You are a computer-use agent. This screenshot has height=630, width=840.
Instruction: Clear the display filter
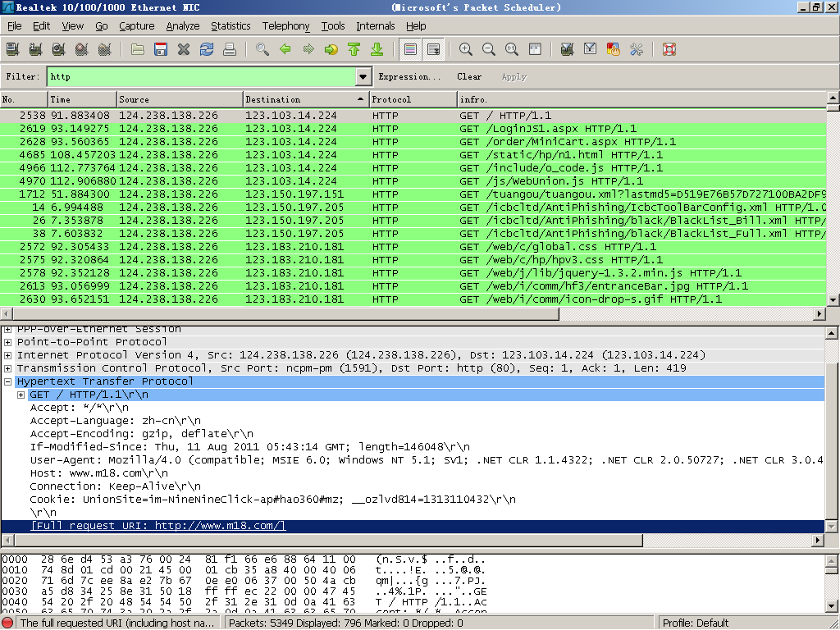[469, 76]
